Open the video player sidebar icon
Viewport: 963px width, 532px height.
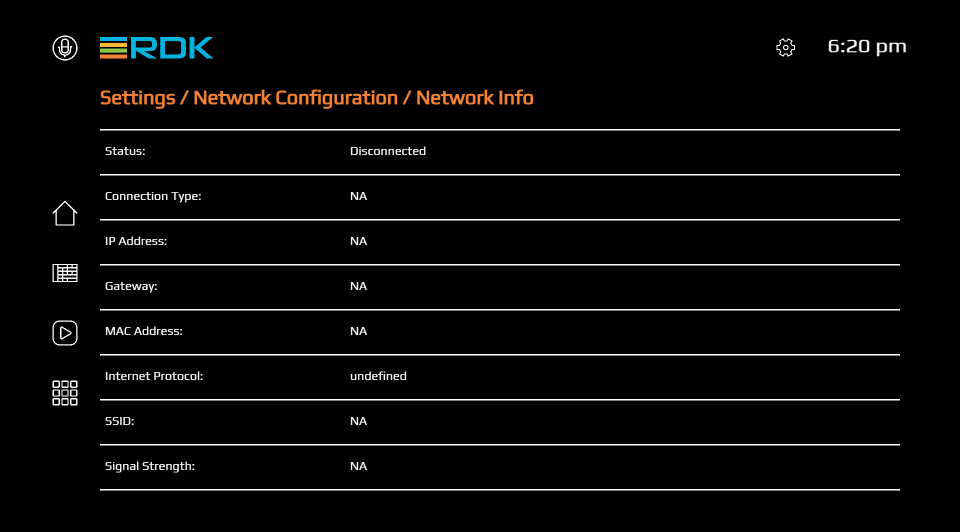click(65, 333)
